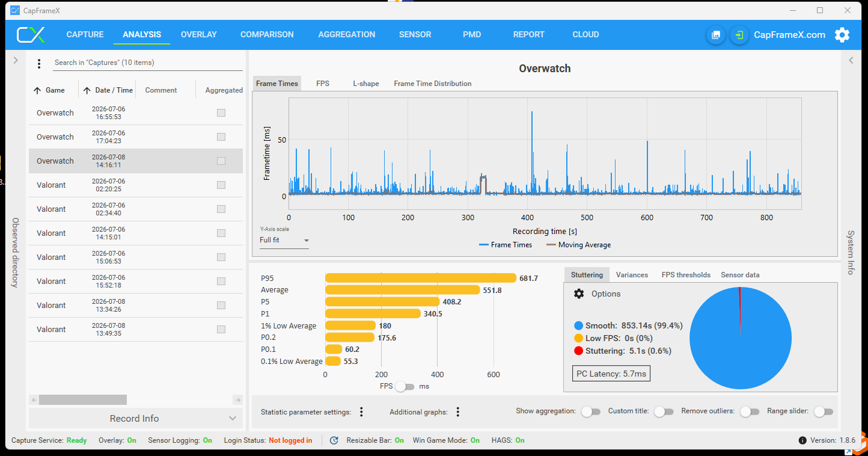Image resolution: width=868 pixels, height=456 pixels.
Task: Open the CapFrameX.com link
Action: click(789, 35)
